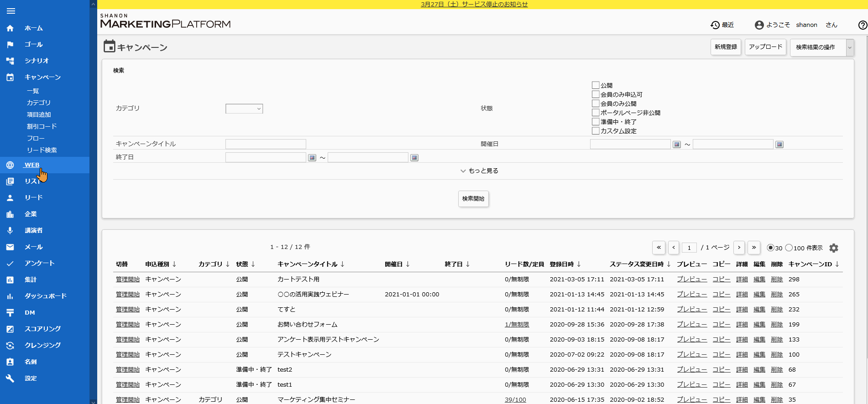
Task: Click the Lead person icon
Action: point(10,198)
